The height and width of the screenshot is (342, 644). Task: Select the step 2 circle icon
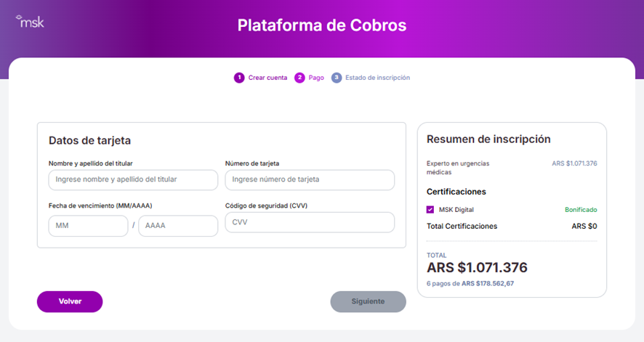[299, 78]
